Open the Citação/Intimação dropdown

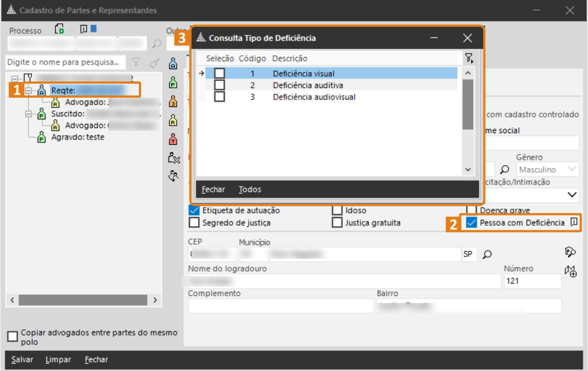572,195
